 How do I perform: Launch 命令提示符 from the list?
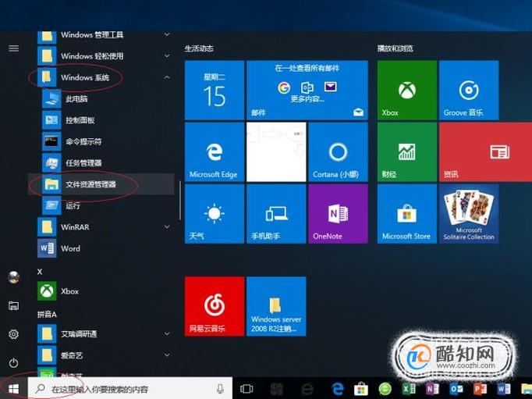[x=101, y=141]
